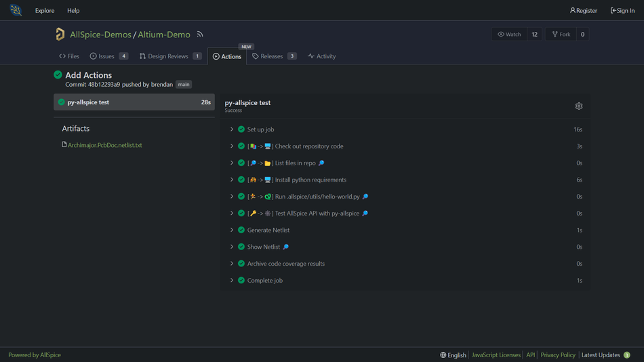The image size is (644, 362).
Task: Download Archimajor.PcbDoc.netlist.txt artifact
Action: (x=104, y=145)
